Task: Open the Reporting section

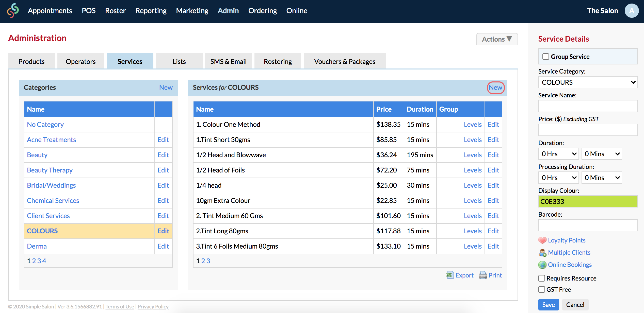Action: (x=151, y=11)
